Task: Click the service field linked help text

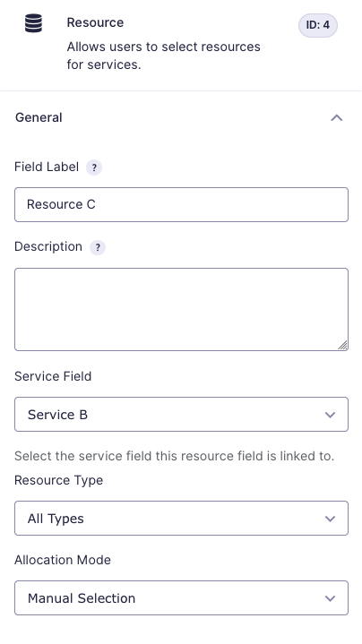Action: [x=174, y=456]
